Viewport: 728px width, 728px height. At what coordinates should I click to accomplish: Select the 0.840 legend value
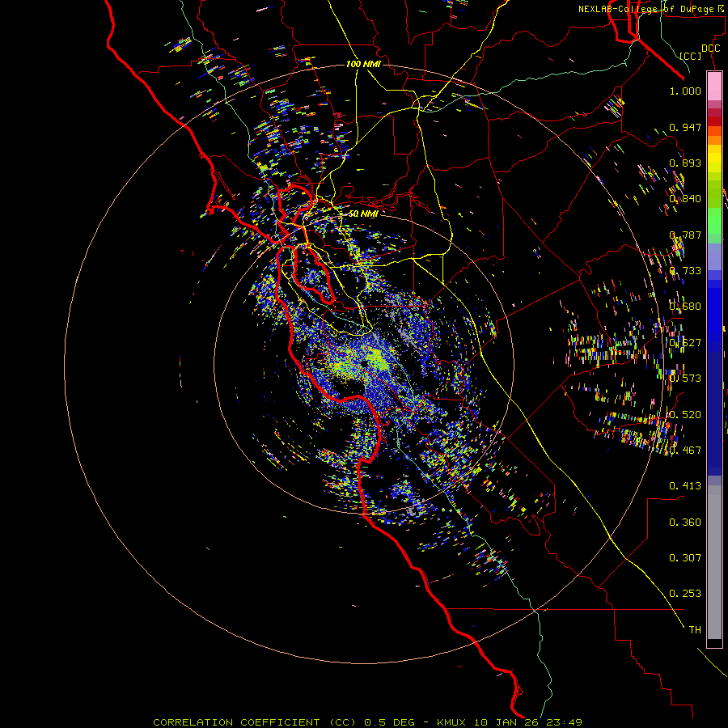685,199
